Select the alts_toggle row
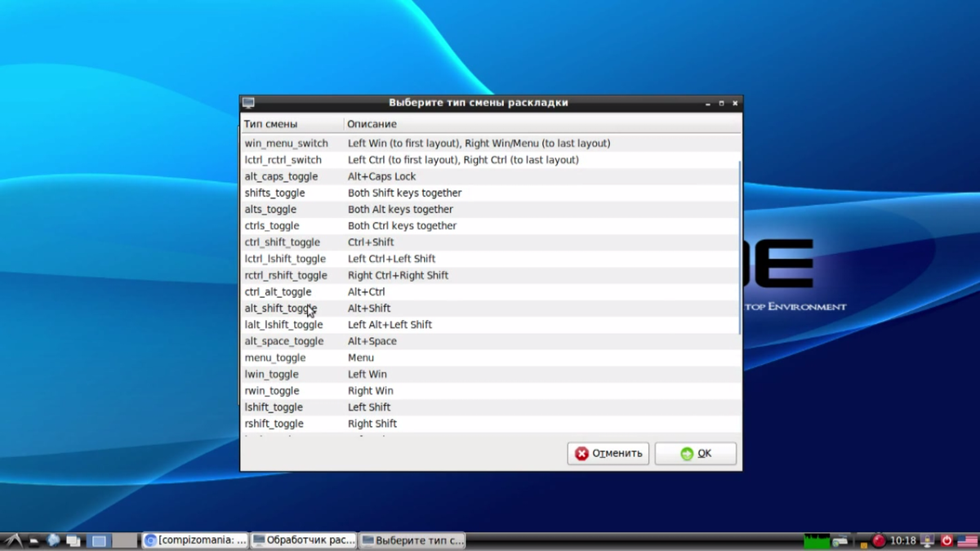This screenshot has width=980, height=551. click(x=490, y=209)
